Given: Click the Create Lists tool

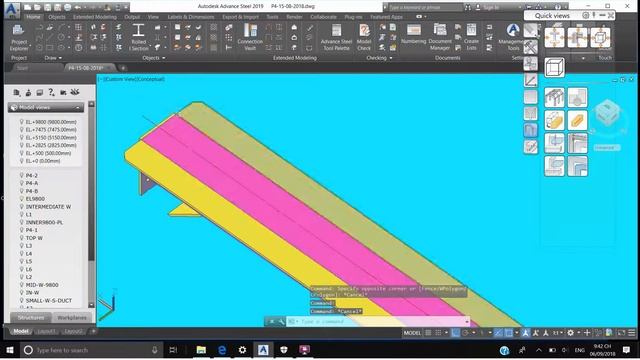Looking at the screenshot, I should click(471, 38).
